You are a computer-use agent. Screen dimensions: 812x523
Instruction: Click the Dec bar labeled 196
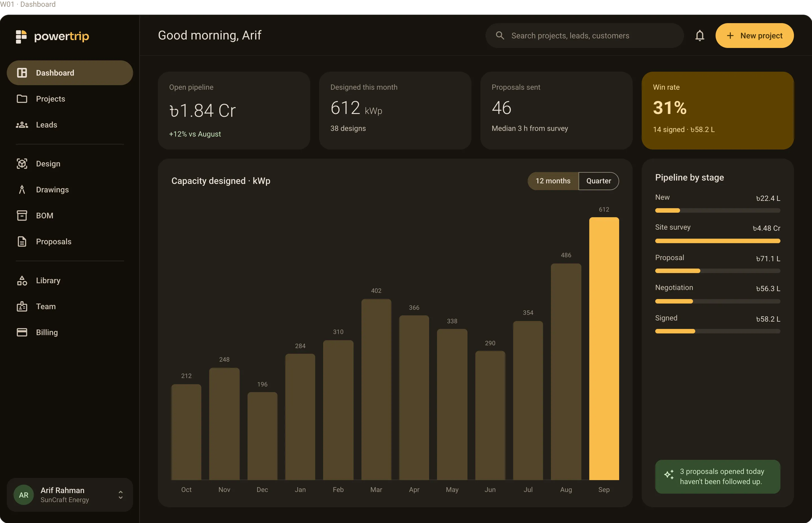[262, 436]
